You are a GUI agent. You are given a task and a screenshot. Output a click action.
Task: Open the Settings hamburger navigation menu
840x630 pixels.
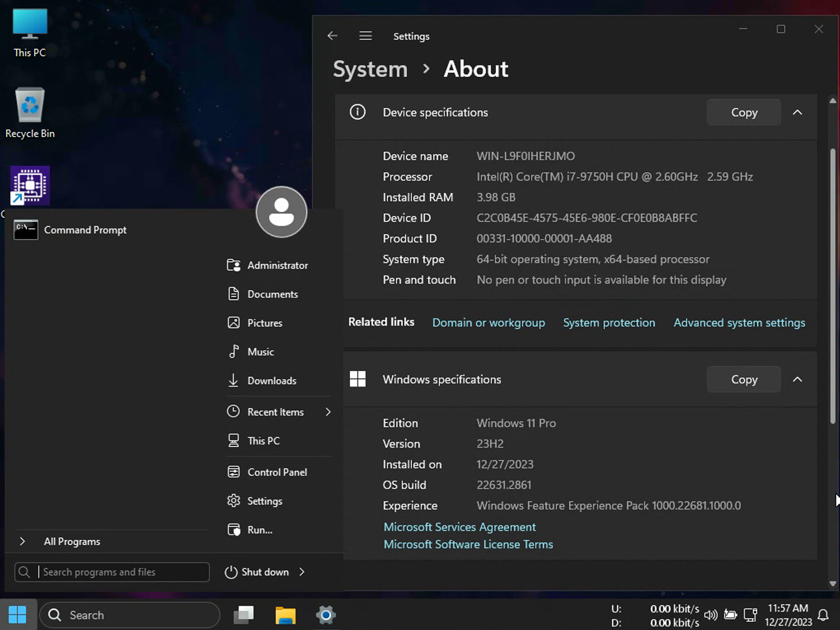[x=365, y=36]
